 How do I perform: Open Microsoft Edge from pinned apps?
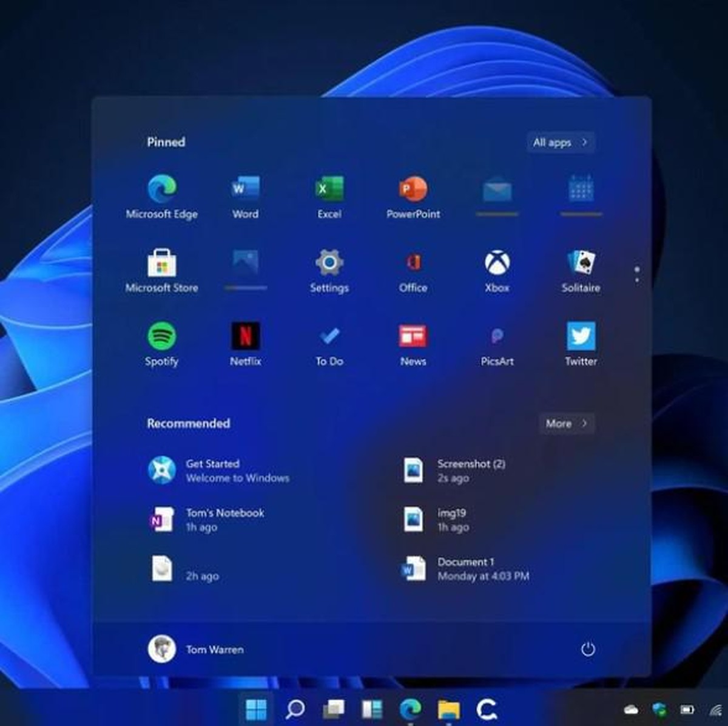click(162, 197)
